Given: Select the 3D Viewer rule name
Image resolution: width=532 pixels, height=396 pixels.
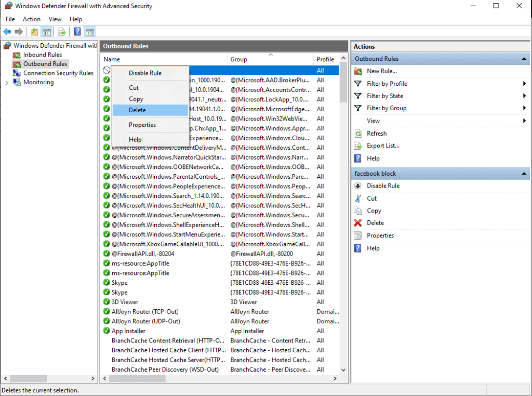Looking at the screenshot, I should tap(125, 302).
